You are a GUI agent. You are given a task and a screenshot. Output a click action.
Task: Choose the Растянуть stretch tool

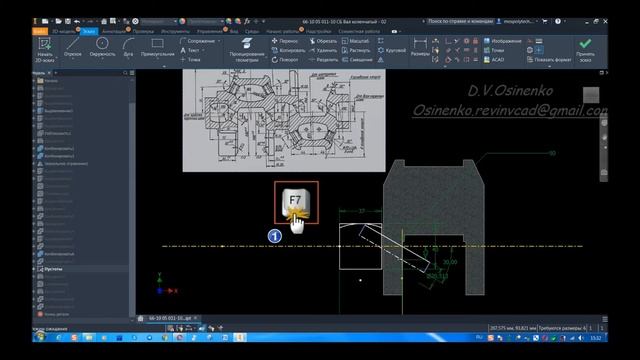click(x=356, y=50)
